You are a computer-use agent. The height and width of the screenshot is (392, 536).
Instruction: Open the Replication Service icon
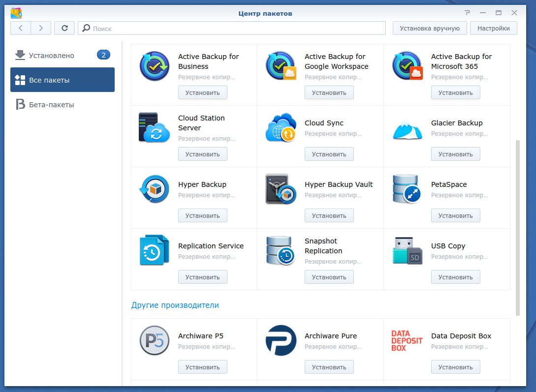click(155, 250)
